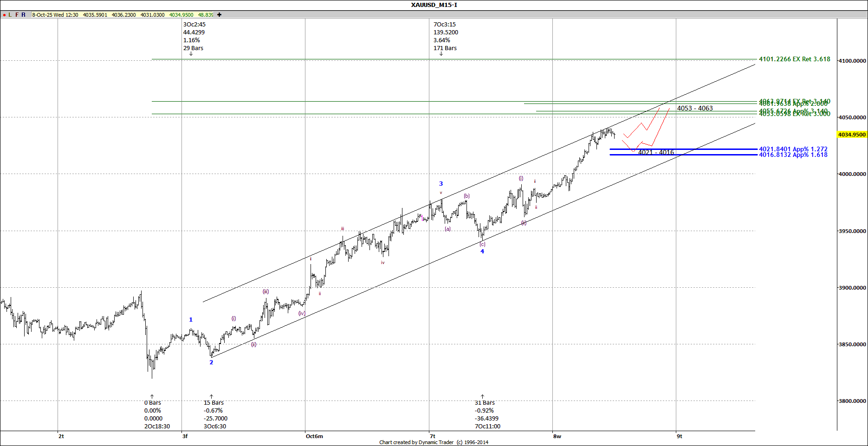Select the blue wave 3 label
Viewport: 868px width, 446px height.
[x=441, y=184]
